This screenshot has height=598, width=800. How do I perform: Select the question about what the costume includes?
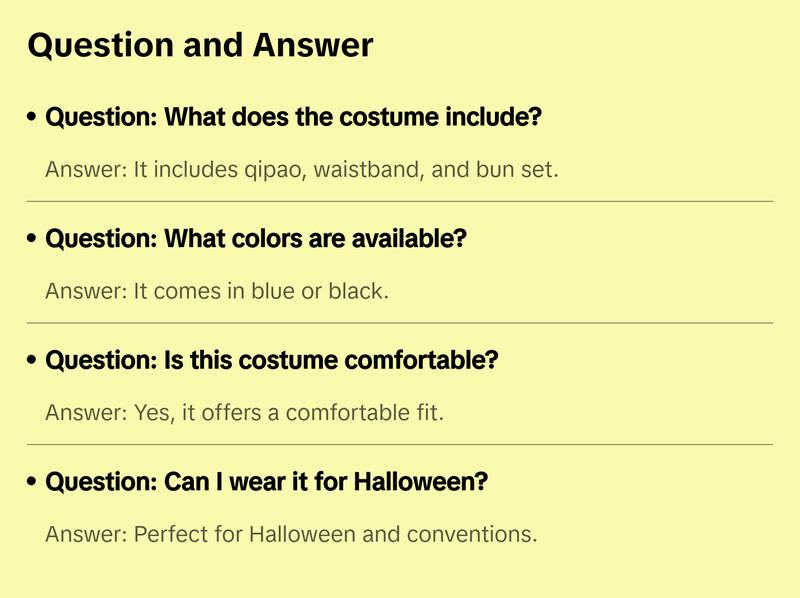click(x=293, y=118)
